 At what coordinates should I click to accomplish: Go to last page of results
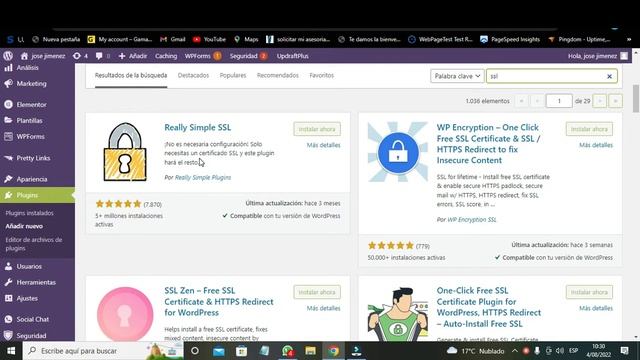[615, 101]
